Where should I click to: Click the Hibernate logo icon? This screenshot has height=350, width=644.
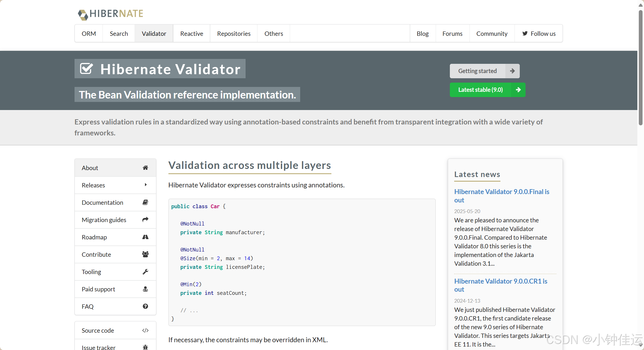[83, 14]
